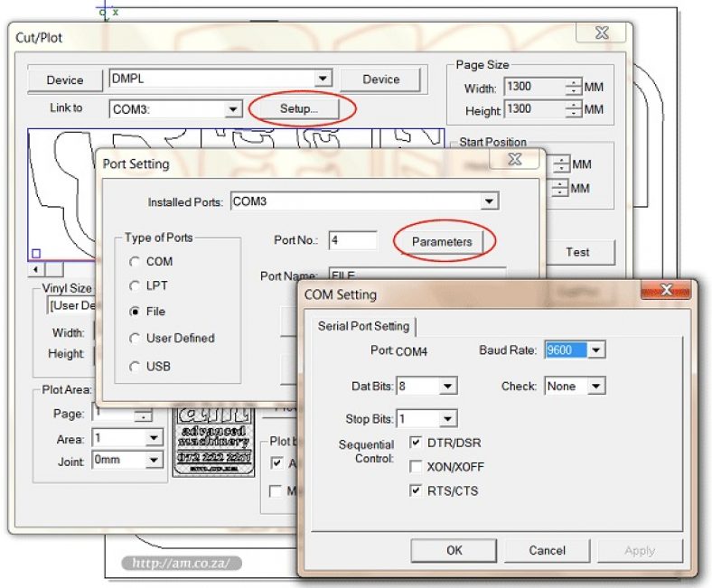712x588 pixels.
Task: Close the COM Setting dialog with red X
Action: click(x=666, y=290)
